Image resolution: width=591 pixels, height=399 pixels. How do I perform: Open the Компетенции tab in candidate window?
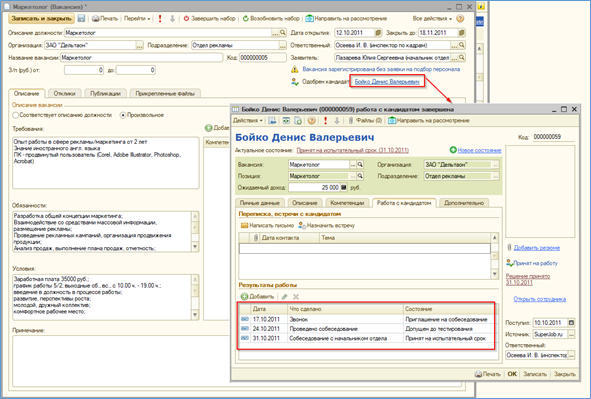[x=347, y=203]
